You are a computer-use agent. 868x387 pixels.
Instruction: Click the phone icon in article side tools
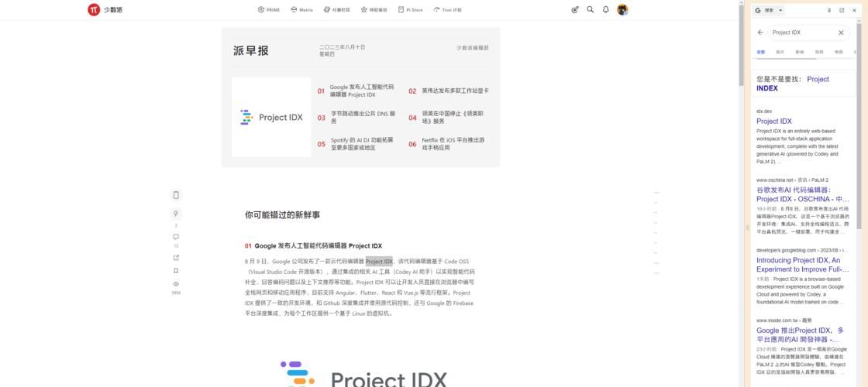pyautogui.click(x=176, y=194)
